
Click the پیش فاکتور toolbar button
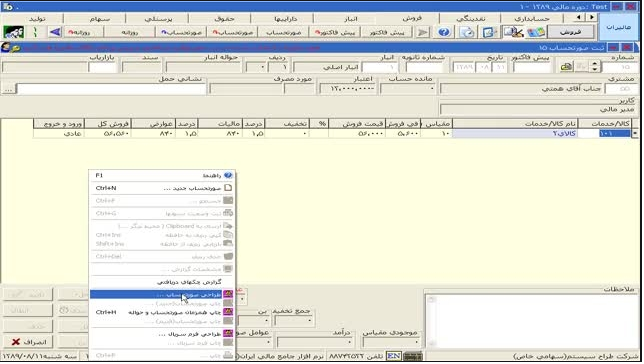pos(386,32)
